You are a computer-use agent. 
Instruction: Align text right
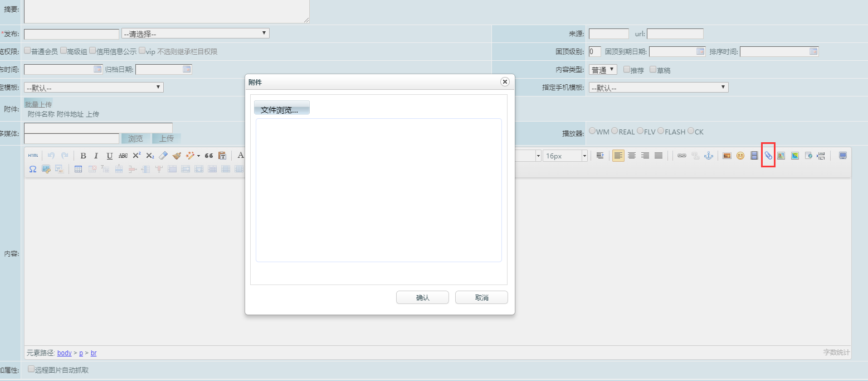coord(645,156)
